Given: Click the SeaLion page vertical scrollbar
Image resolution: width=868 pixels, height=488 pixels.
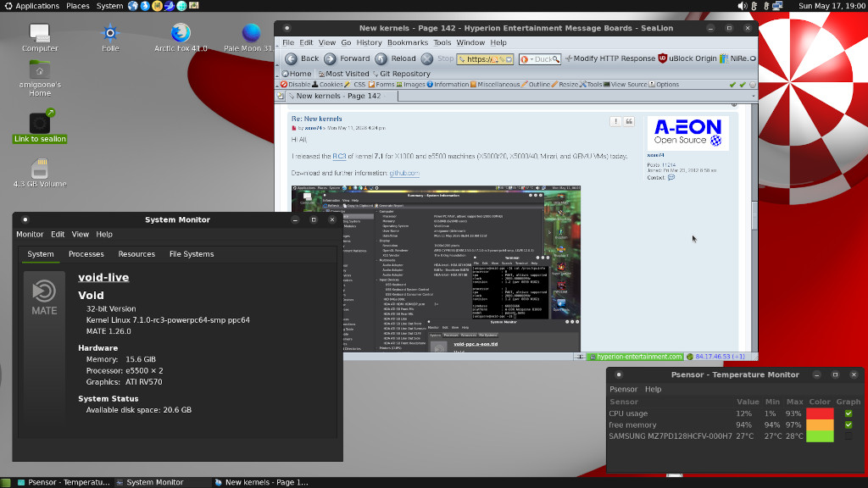Looking at the screenshot, I should tap(754, 216).
